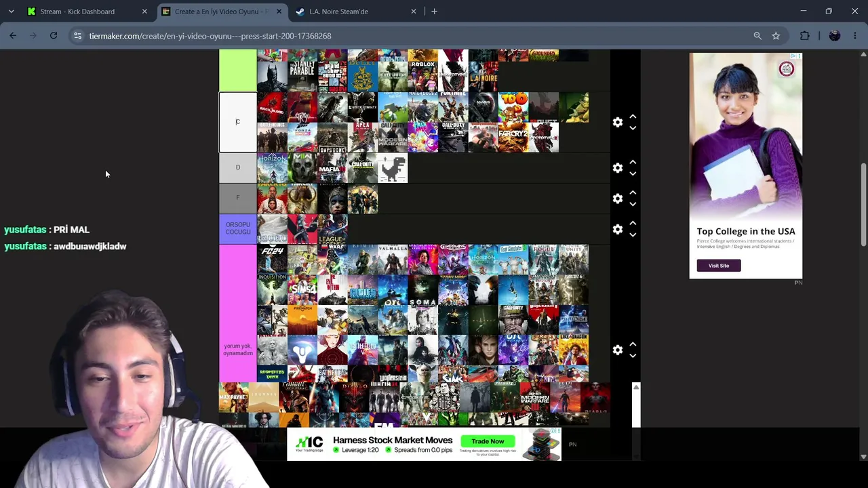Edit the tier F label
The height and width of the screenshot is (488, 868).
coord(237,198)
